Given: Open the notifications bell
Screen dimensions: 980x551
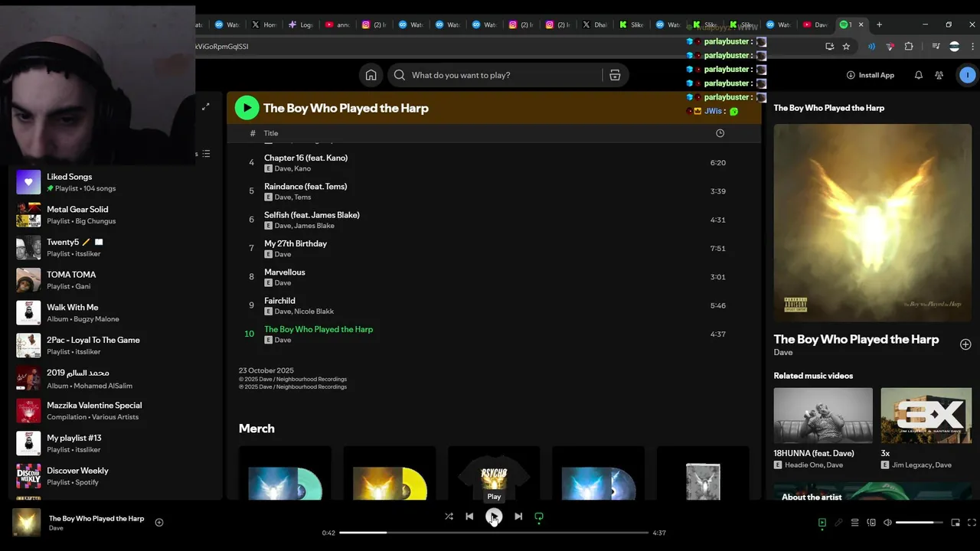Looking at the screenshot, I should click(919, 75).
